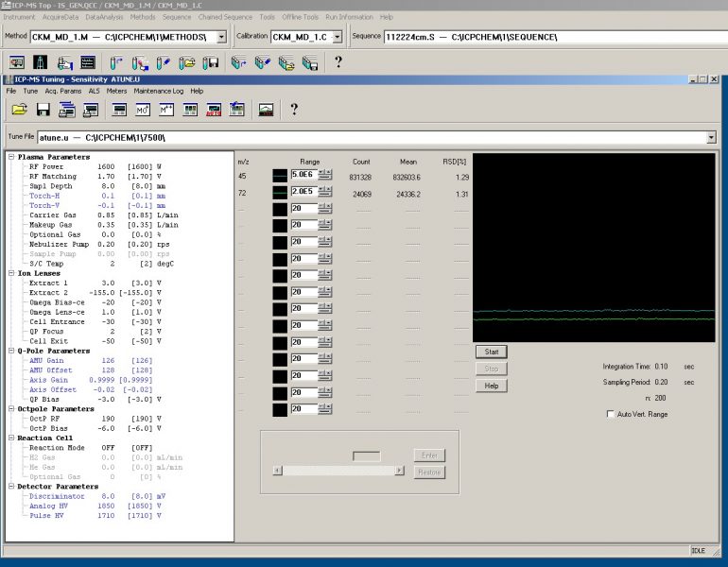Click the Help button below Stop
This screenshot has width=728, height=567.
[x=492, y=386]
